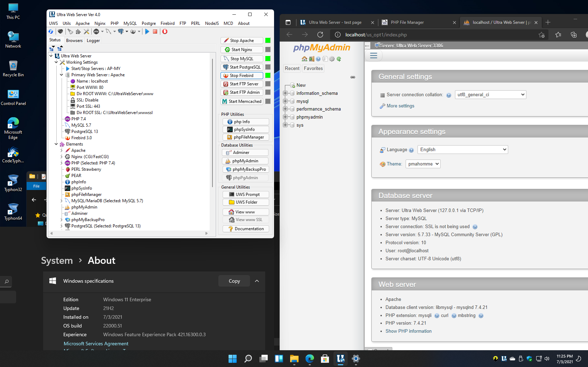Collapse the Windows specifications section chevron

257,281
